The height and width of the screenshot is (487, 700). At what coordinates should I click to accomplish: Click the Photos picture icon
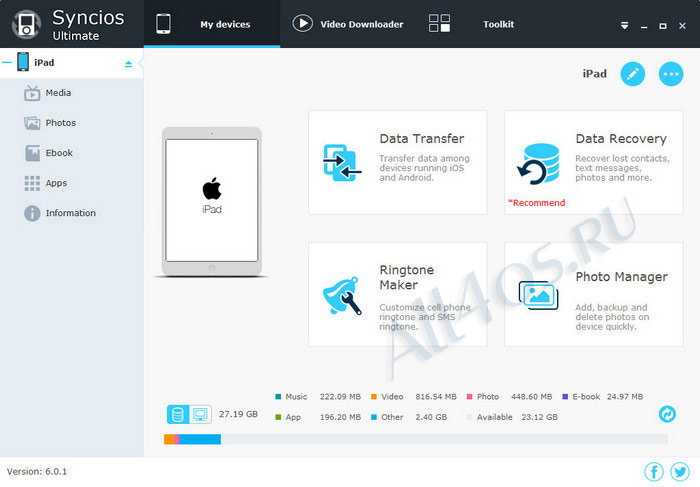coord(32,123)
